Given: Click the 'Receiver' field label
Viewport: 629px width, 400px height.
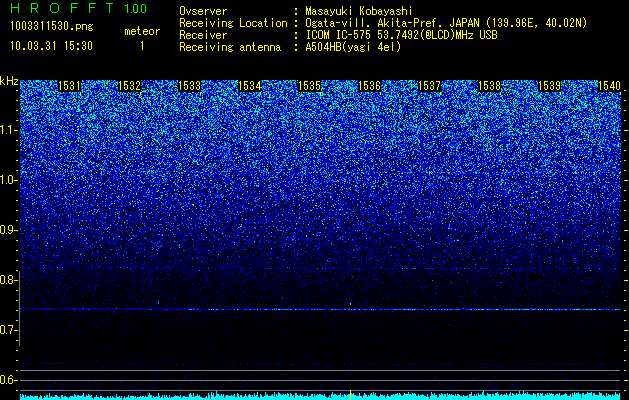Looking at the screenshot, I should pyautogui.click(x=203, y=35).
